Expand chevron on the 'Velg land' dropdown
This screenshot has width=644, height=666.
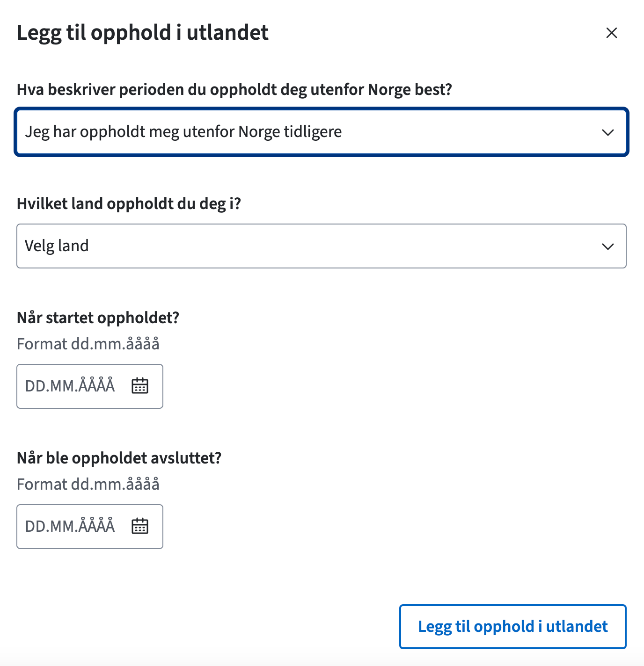[x=607, y=246]
